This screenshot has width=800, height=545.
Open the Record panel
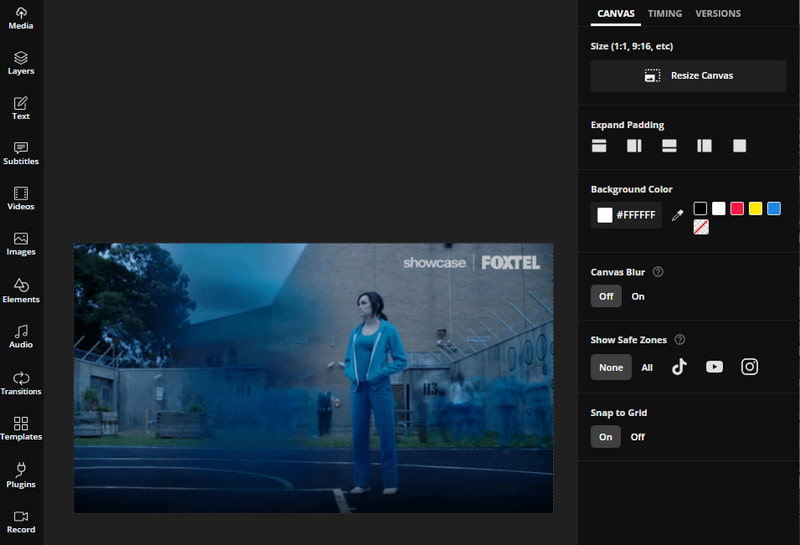click(x=21, y=523)
